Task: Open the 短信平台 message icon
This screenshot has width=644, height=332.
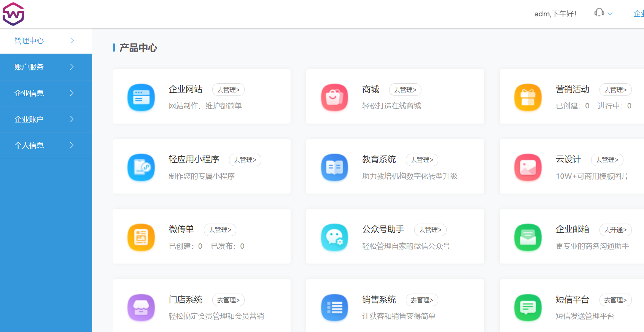Action: point(528,308)
